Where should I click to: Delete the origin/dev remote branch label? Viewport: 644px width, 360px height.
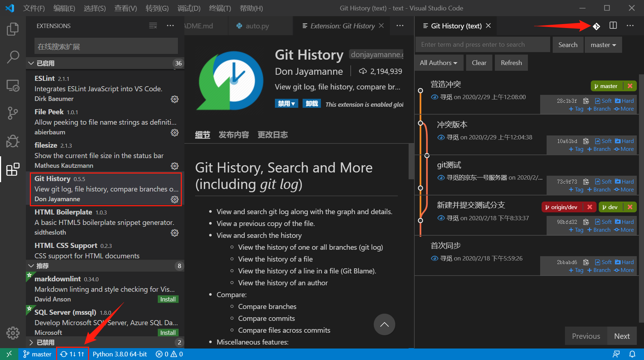click(590, 207)
